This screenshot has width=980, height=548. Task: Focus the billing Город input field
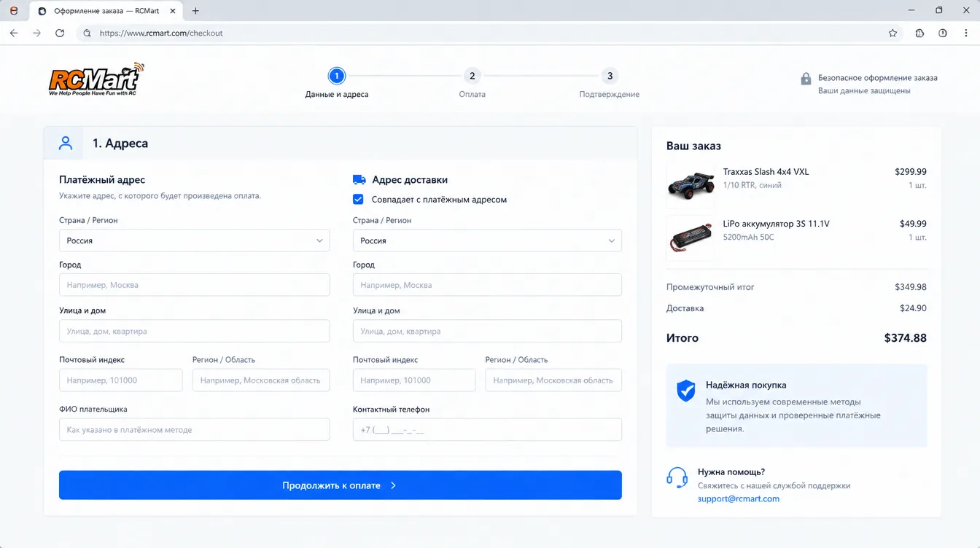[194, 285]
